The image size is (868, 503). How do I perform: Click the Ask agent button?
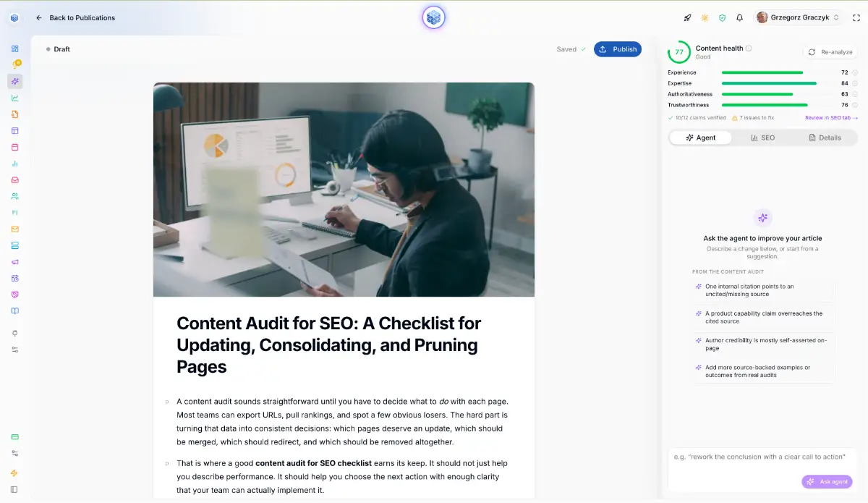coord(827,481)
